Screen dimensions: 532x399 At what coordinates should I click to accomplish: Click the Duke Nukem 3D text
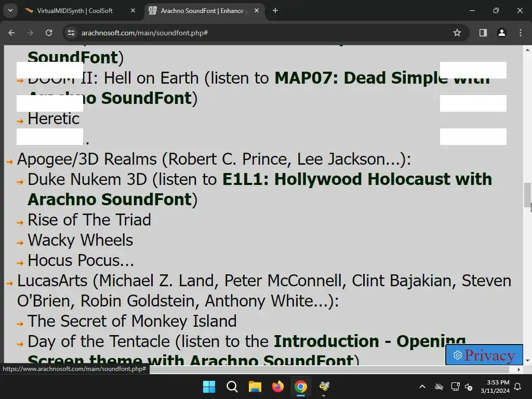point(87,179)
